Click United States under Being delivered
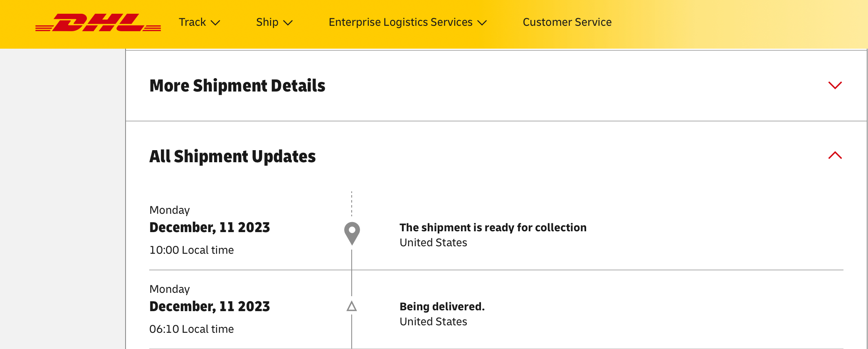The image size is (868, 349). (x=433, y=322)
